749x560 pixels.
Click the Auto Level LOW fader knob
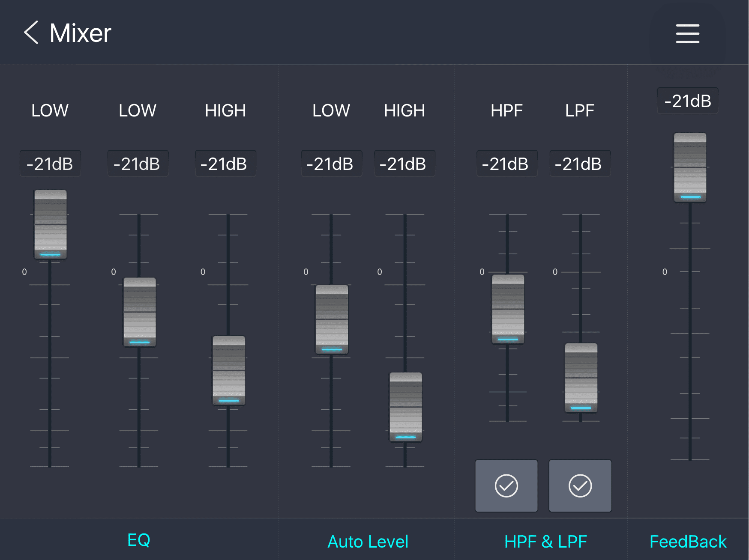[x=332, y=319]
